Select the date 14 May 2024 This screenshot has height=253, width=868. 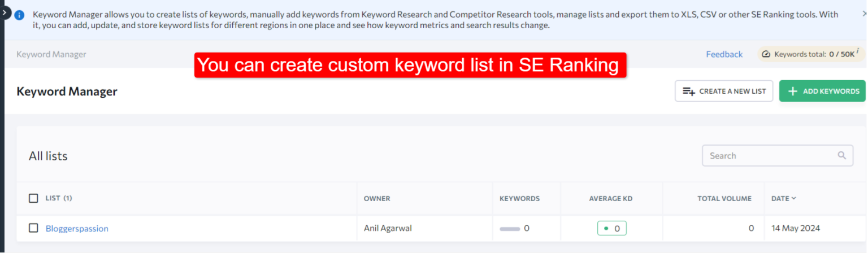tap(796, 228)
